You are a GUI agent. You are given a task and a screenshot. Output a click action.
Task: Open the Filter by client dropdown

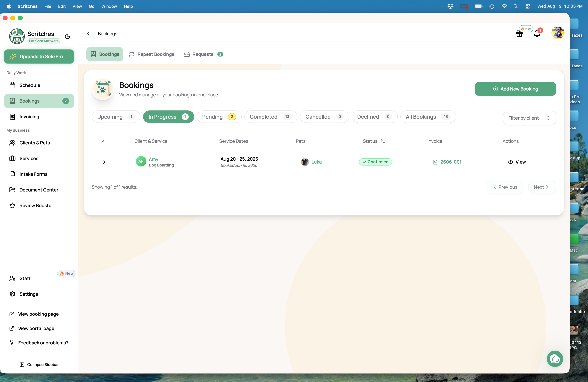(530, 118)
